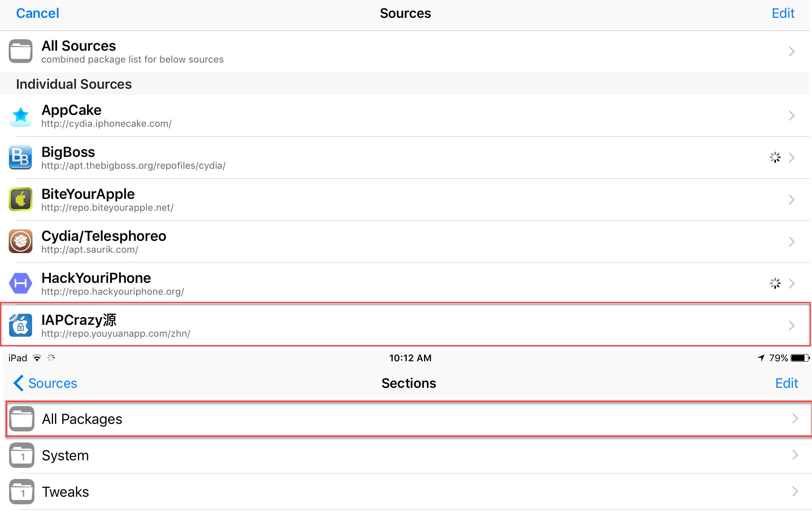Tap Edit in the Sections header
The height and width of the screenshot is (515, 812).
[x=786, y=383]
